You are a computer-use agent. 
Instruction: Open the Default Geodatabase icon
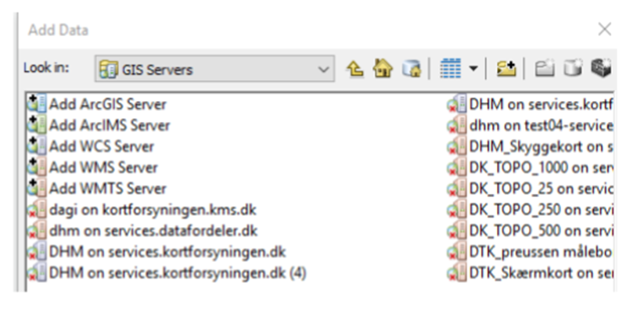point(412,69)
